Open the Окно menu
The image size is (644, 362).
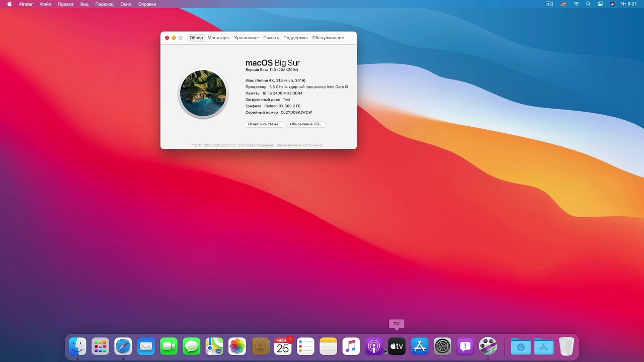(126, 4)
